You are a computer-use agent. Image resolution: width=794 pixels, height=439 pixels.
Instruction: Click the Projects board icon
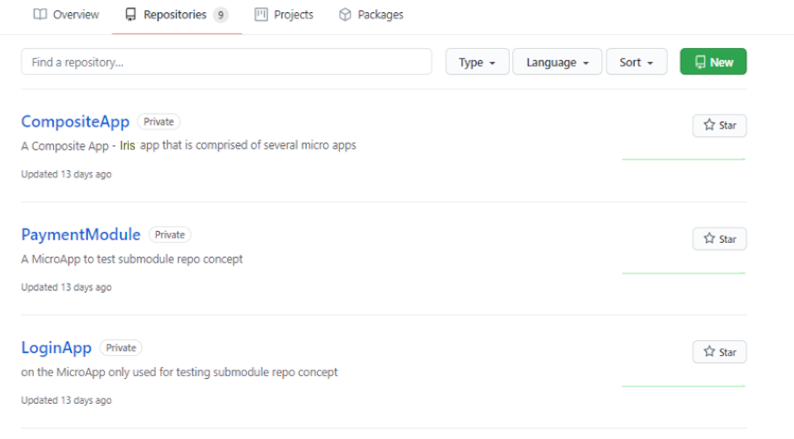pos(261,15)
